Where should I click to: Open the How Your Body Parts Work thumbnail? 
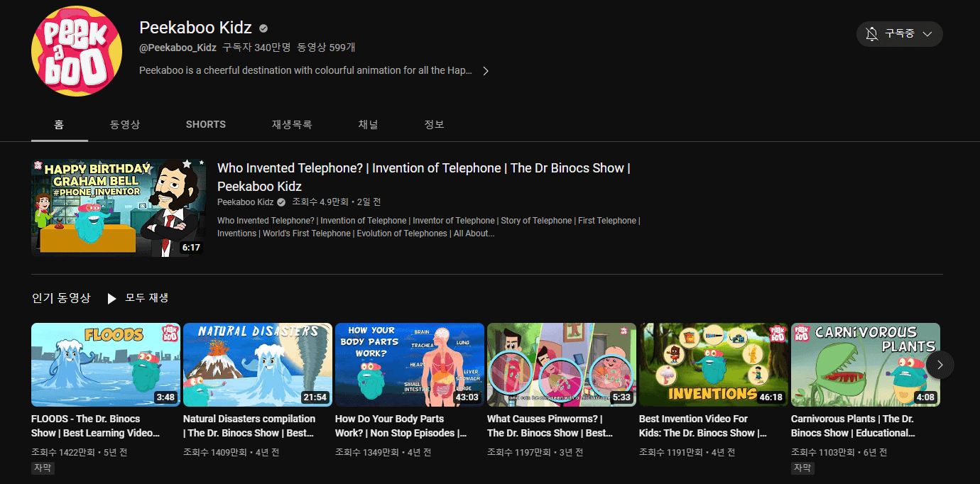point(410,365)
